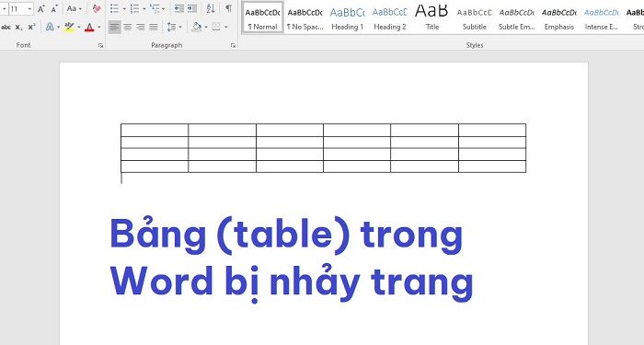This screenshot has height=345, width=644.
Task: Apply the Intense Emphasis style
Action: coord(602,17)
